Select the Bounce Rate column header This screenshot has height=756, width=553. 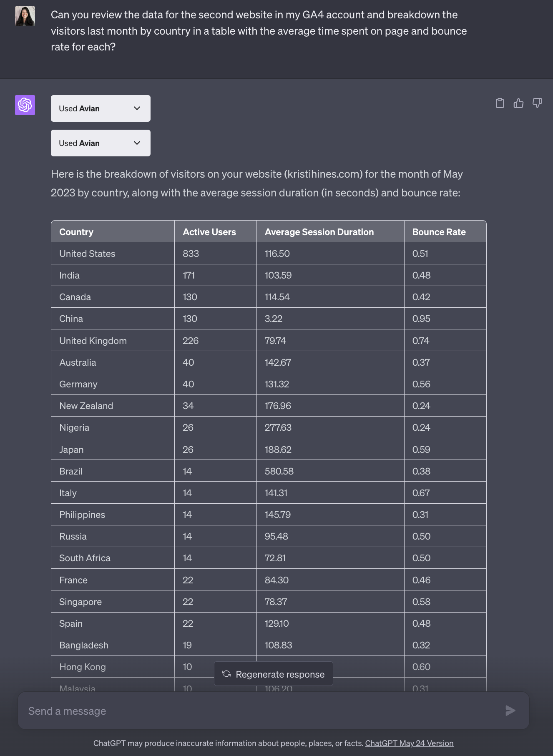pyautogui.click(x=439, y=231)
